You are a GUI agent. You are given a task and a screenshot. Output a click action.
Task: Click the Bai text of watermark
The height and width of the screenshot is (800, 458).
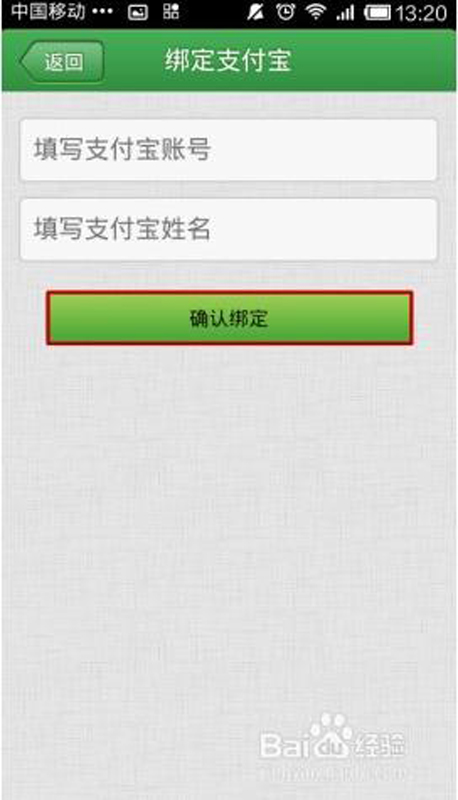[x=285, y=746]
